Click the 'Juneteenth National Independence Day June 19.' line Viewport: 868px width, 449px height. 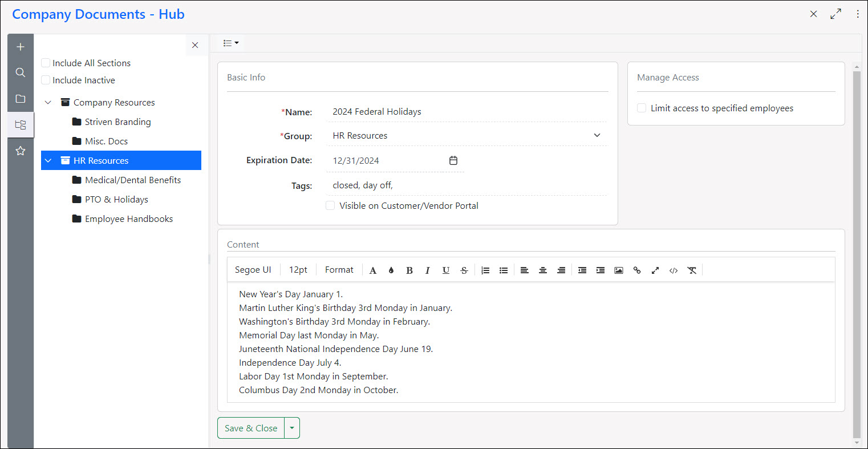click(x=336, y=349)
